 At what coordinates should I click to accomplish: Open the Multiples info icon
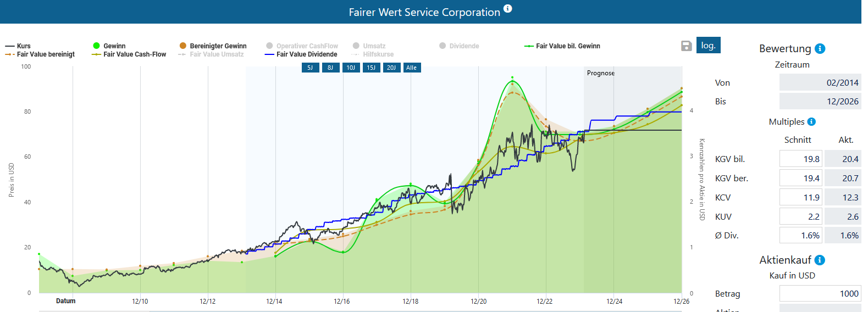click(811, 122)
